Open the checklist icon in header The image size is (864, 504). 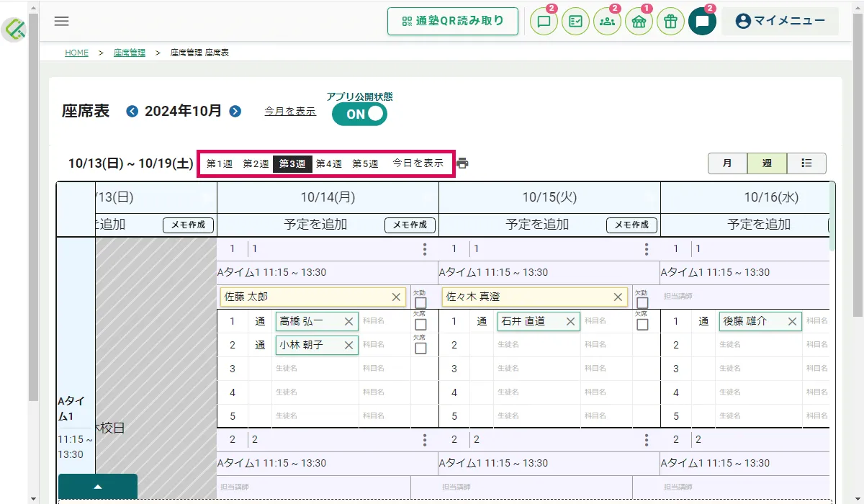pos(576,21)
